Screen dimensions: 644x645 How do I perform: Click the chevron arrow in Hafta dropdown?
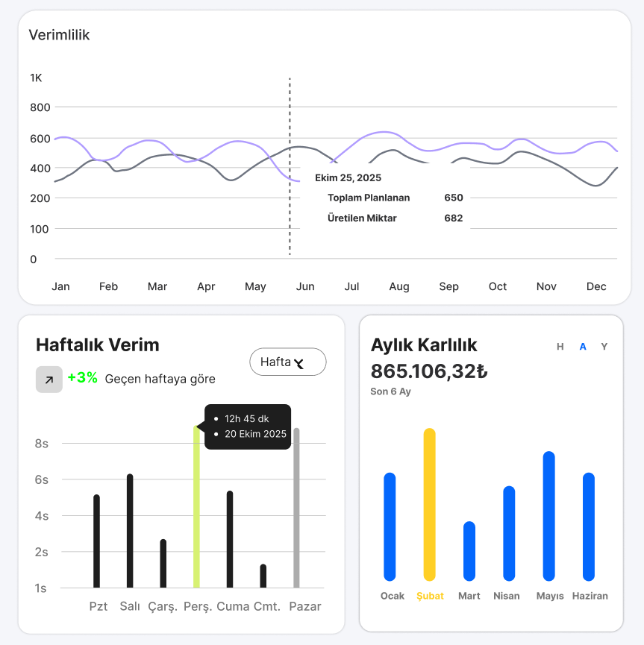(300, 363)
